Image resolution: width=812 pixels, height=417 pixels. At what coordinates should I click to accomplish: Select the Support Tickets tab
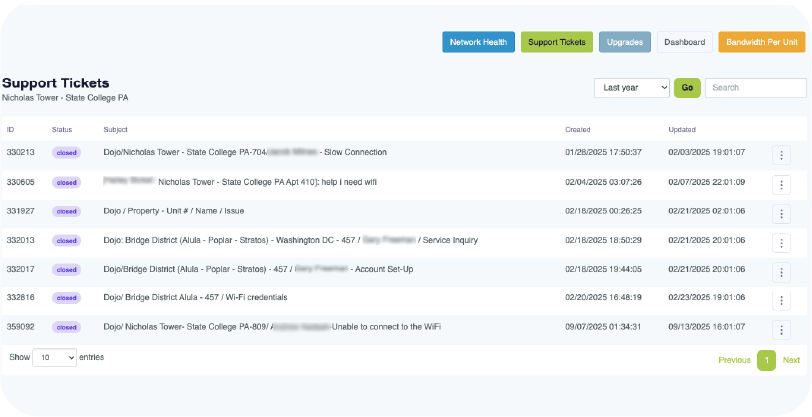tap(557, 42)
